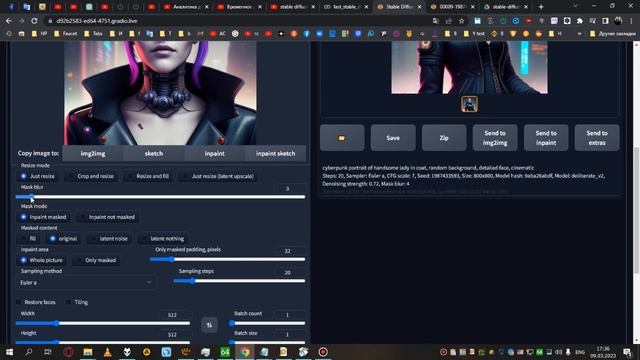
Task: Choose Inpaint not masked mask mode
Action: tap(107, 217)
